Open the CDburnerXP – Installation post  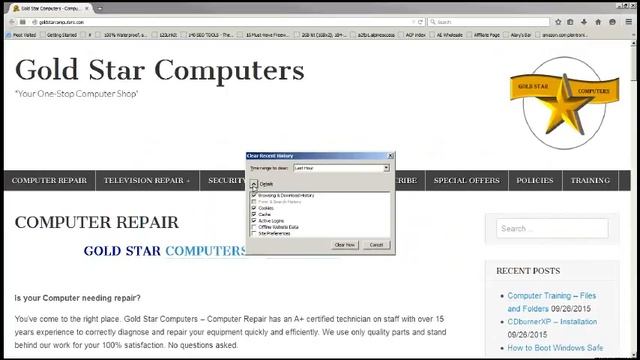(x=552, y=322)
